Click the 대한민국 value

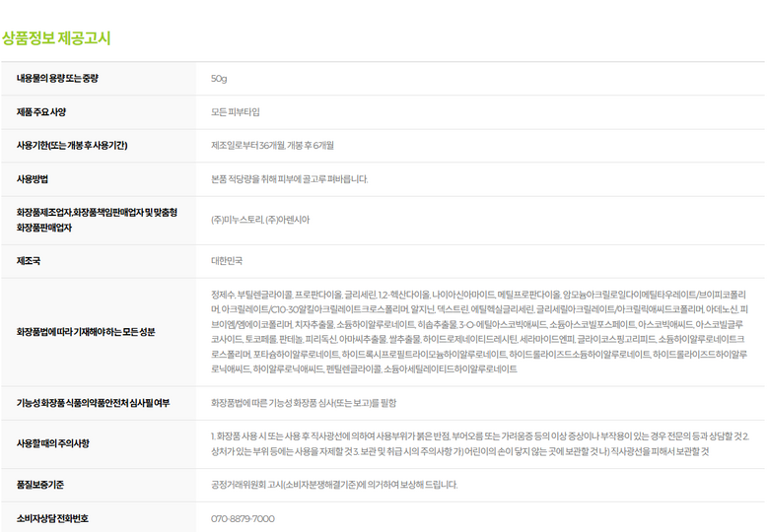point(227,260)
